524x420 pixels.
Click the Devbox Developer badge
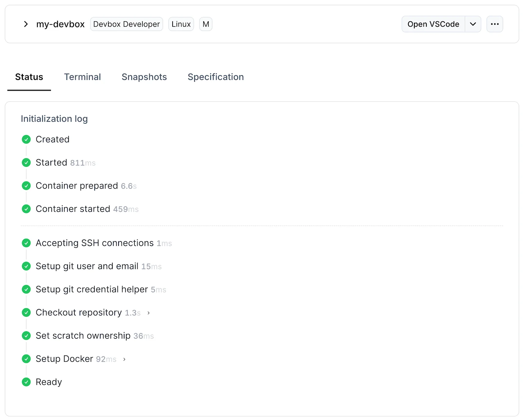(126, 24)
